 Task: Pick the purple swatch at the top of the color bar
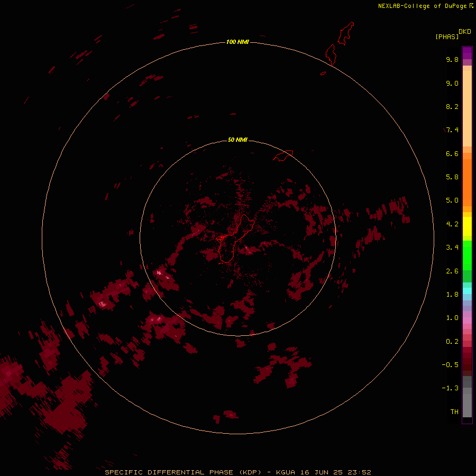click(467, 53)
